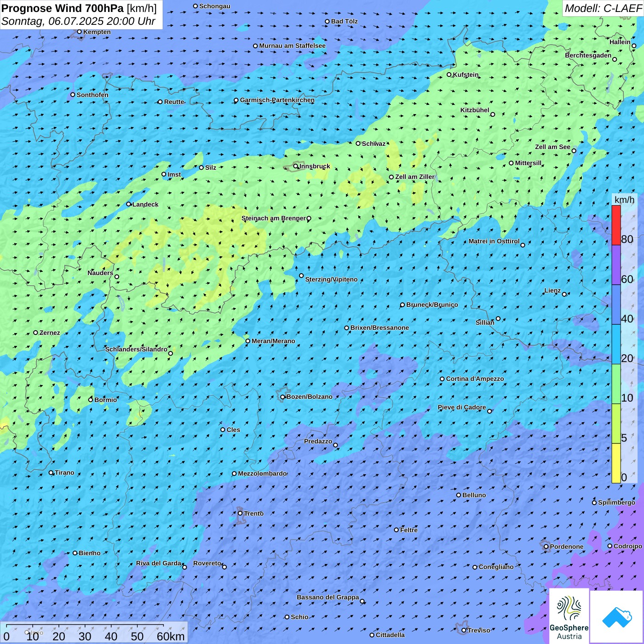Image resolution: width=644 pixels, height=644 pixels.
Task: Click the 'Bad Tölz' label
Action: point(345,21)
